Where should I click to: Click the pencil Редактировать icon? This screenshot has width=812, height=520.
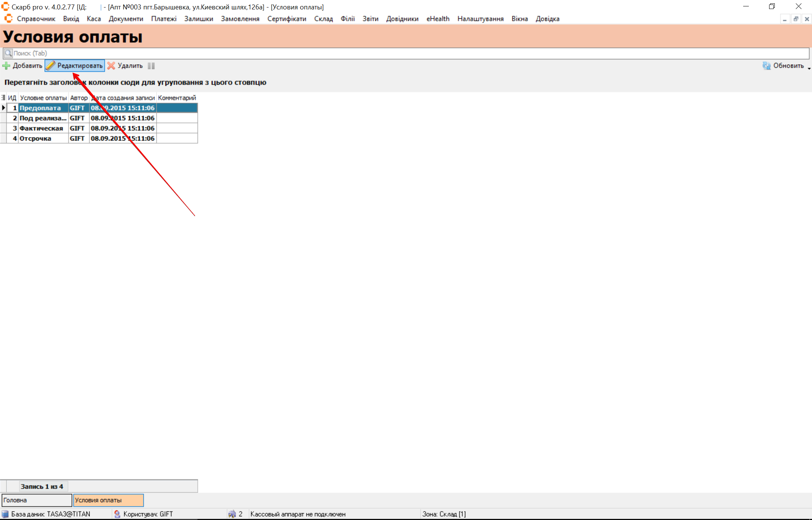click(51, 66)
